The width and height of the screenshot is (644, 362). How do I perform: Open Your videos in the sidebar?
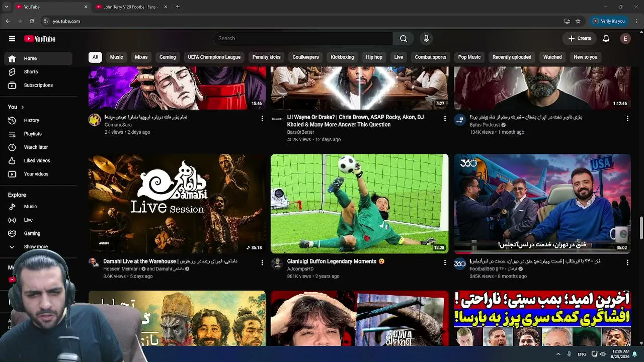click(38, 174)
